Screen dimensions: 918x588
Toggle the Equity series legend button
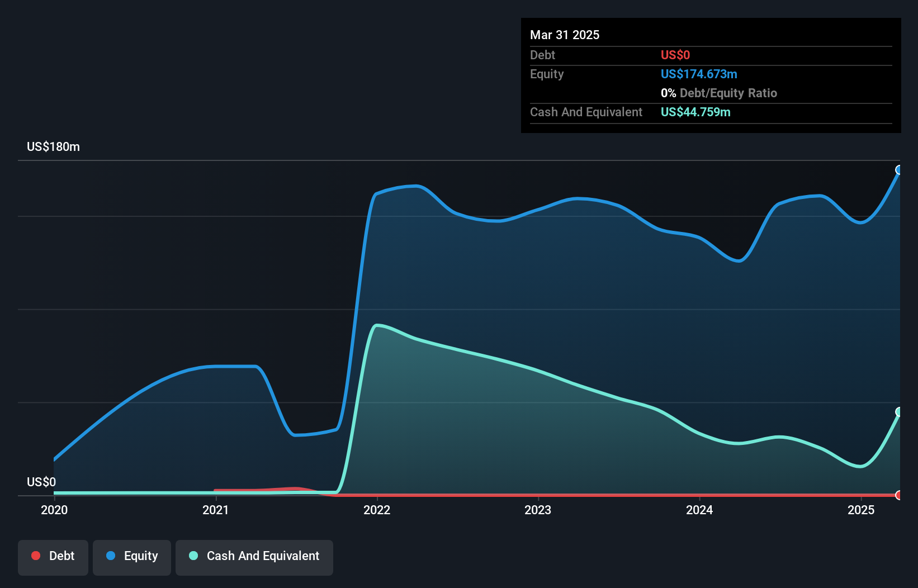(x=132, y=557)
